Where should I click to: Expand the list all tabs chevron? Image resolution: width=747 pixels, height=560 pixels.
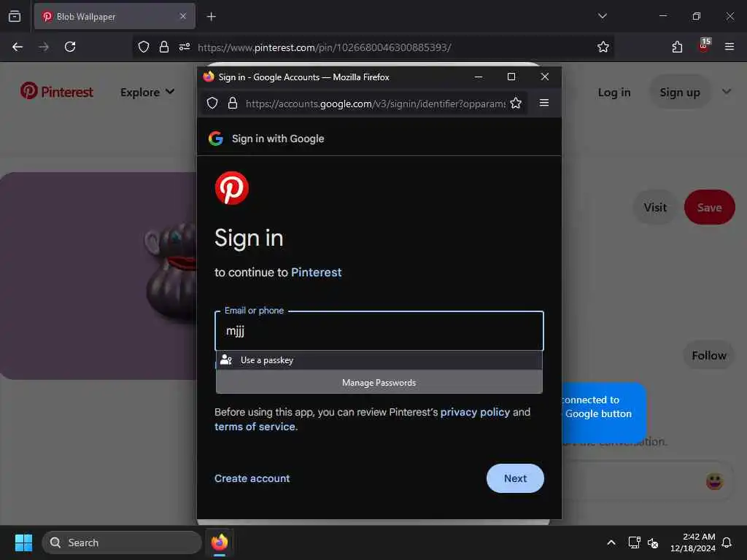[x=602, y=16]
